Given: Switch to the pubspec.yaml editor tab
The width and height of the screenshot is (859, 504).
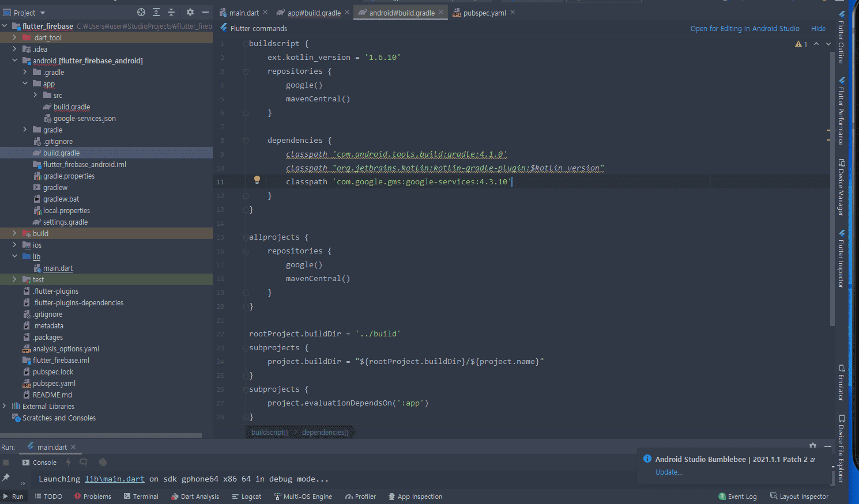Looking at the screenshot, I should 484,13.
